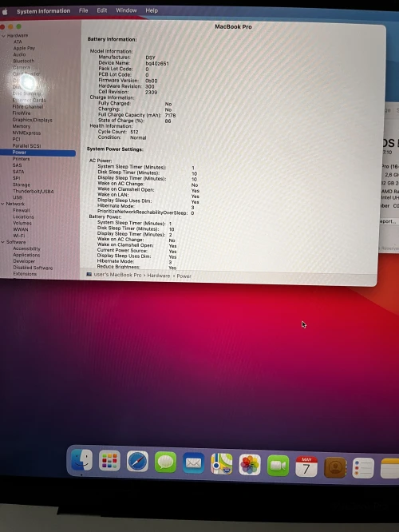Open Reminders from the Dock
Viewport: 399px width, 532px height.
(x=363, y=468)
